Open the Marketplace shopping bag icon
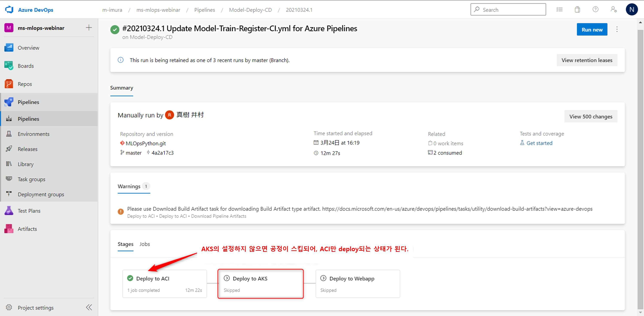 point(577,10)
